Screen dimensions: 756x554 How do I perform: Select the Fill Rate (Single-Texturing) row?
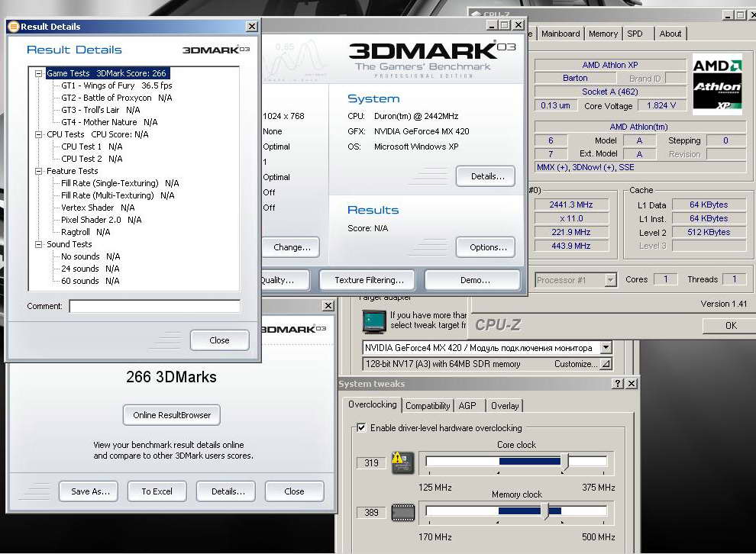120,183
